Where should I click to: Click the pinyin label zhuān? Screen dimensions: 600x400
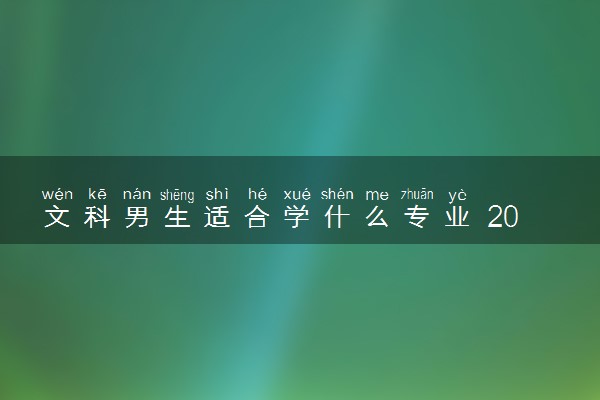point(417,194)
